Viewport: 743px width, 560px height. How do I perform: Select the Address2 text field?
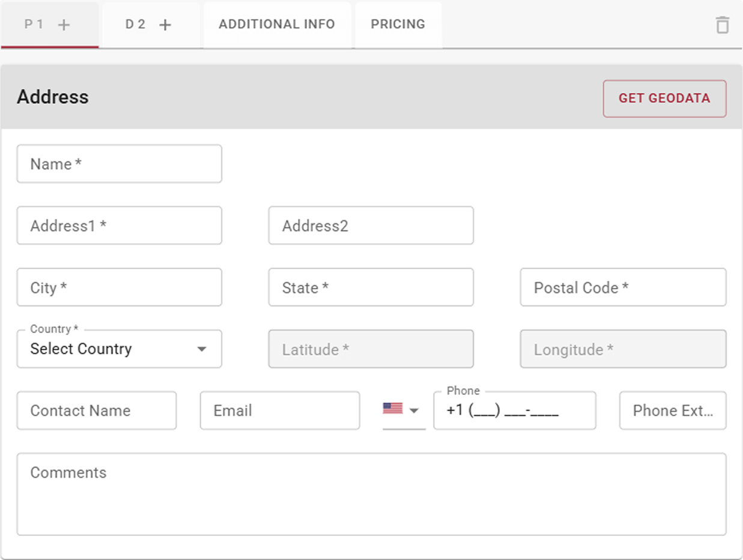coord(371,226)
